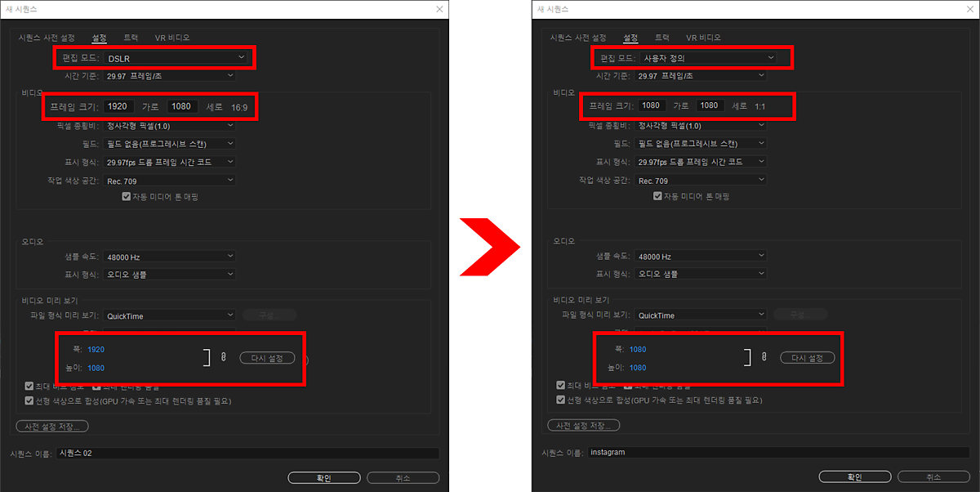Open 시퀀스 사전 설정 tab in right dialog
The width and height of the screenshot is (980, 492).
tap(578, 38)
